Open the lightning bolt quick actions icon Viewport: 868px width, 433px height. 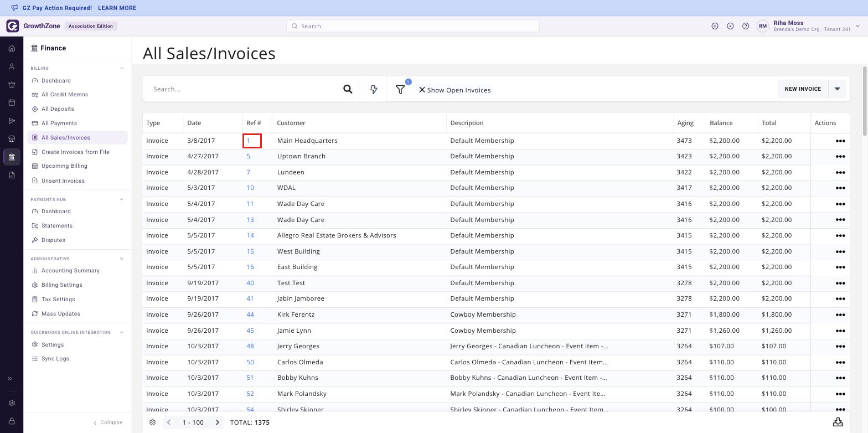click(x=374, y=89)
